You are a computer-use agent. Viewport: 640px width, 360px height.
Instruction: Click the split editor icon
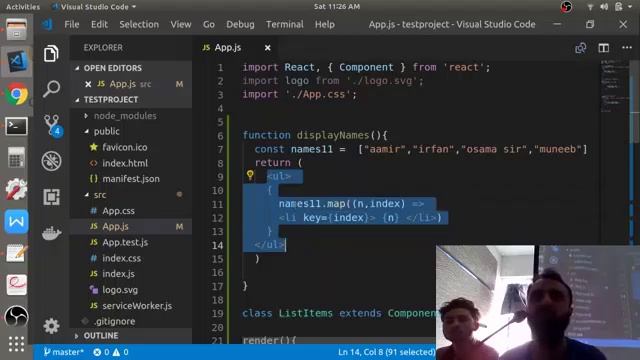pos(604,48)
